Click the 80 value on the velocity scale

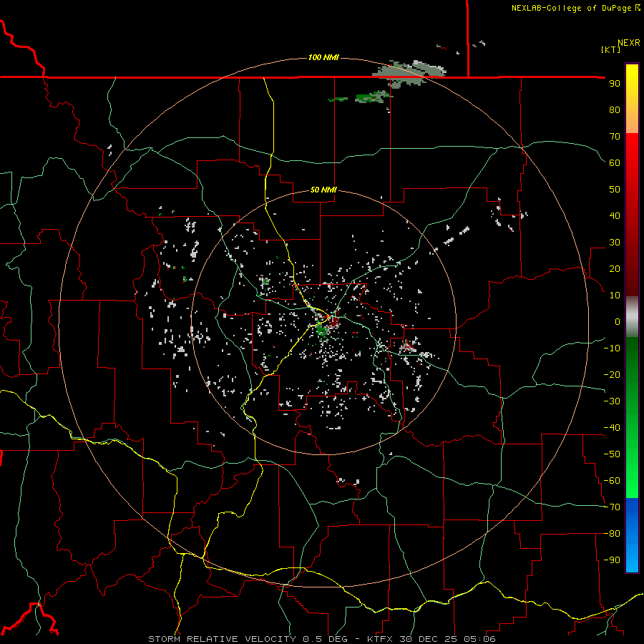pyautogui.click(x=615, y=109)
